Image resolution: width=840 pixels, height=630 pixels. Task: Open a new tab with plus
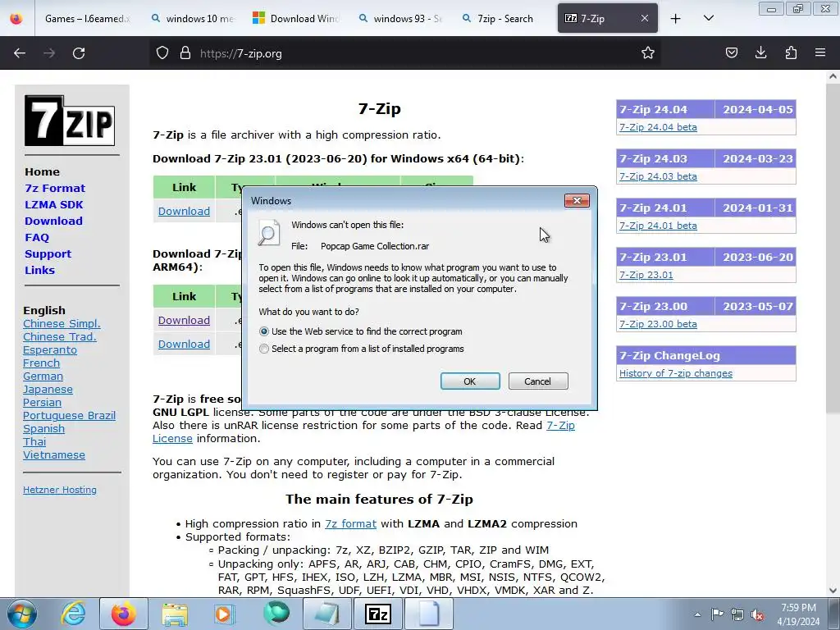pos(676,19)
